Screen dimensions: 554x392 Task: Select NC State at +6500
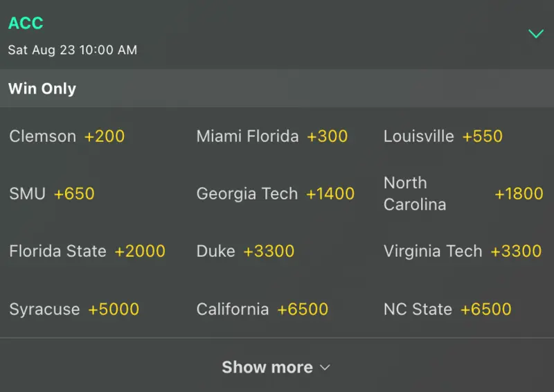(x=447, y=309)
